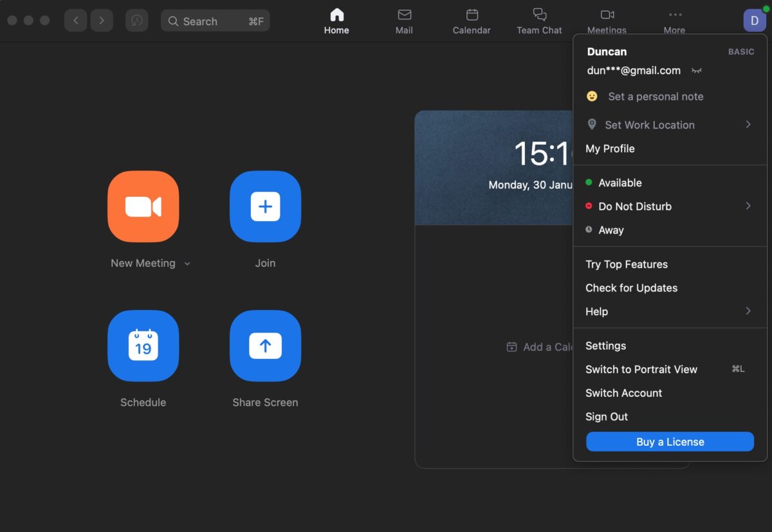Reveal the hidden email address with eye icon

696,71
